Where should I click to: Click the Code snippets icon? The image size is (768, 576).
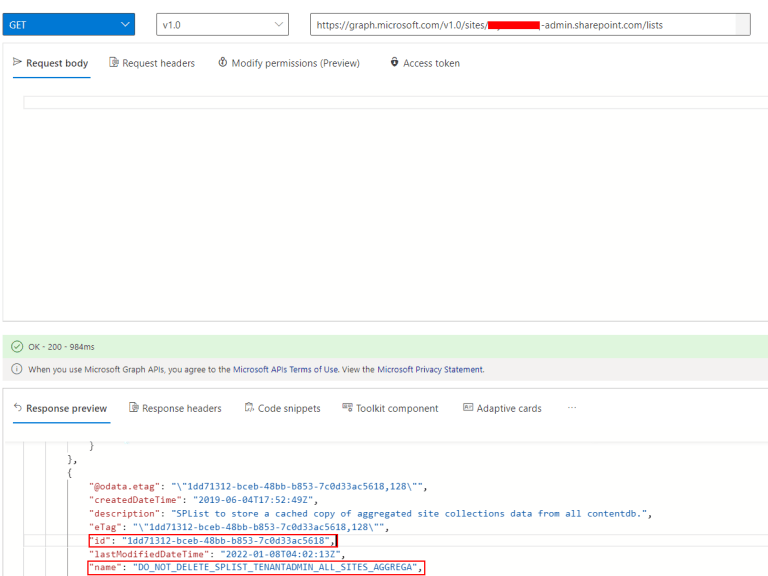(x=249, y=408)
